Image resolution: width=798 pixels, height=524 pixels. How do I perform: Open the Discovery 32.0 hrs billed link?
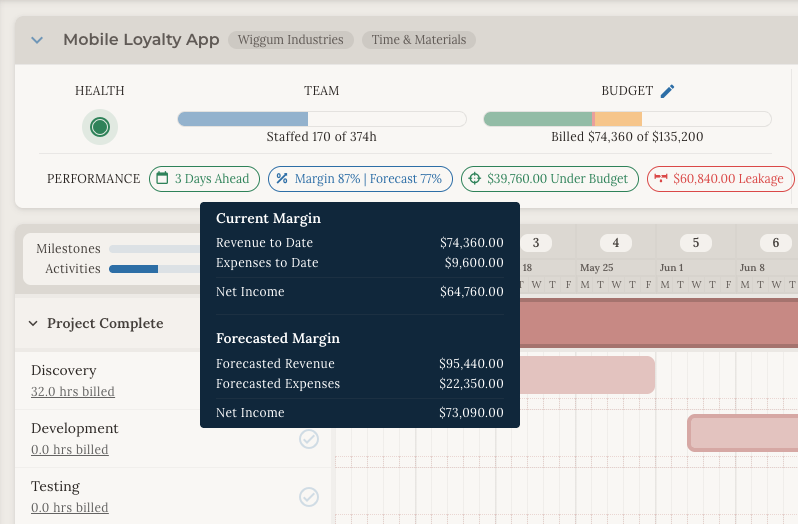(73, 392)
